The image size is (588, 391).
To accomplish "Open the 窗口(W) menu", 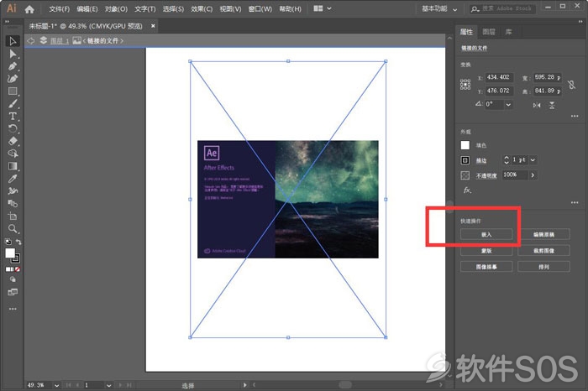I will click(260, 9).
